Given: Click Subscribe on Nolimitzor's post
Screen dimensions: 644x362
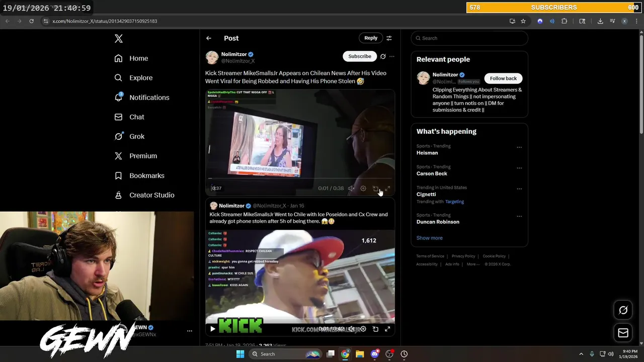Looking at the screenshot, I should pyautogui.click(x=360, y=56).
